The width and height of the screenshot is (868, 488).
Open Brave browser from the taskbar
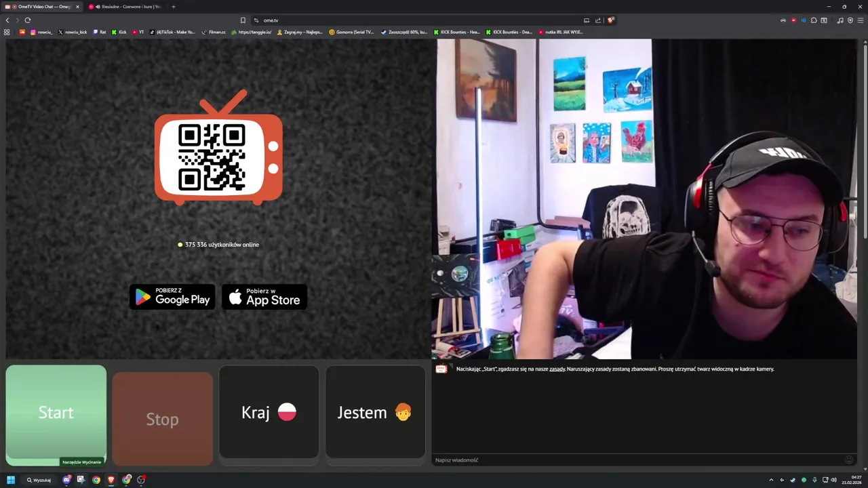click(111, 480)
